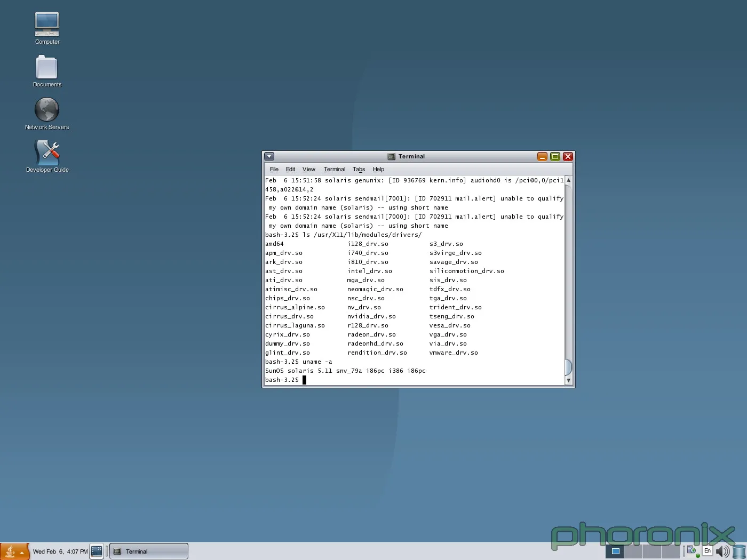
Task: Switch keyboard layout using the En indicator
Action: tap(707, 550)
